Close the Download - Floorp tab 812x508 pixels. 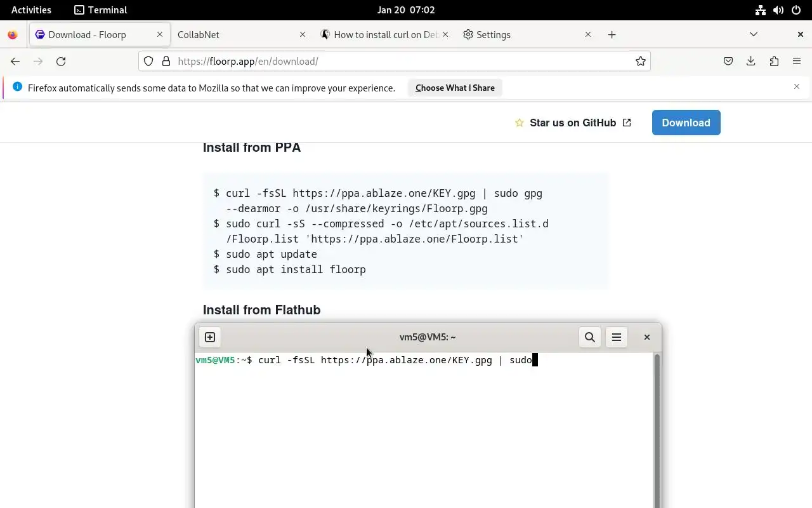pyautogui.click(x=160, y=35)
